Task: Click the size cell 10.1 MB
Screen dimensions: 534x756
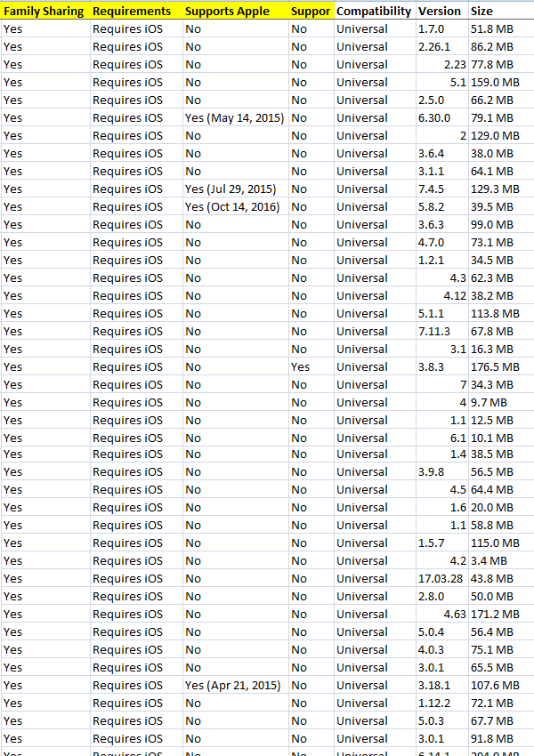Action: pos(501,438)
